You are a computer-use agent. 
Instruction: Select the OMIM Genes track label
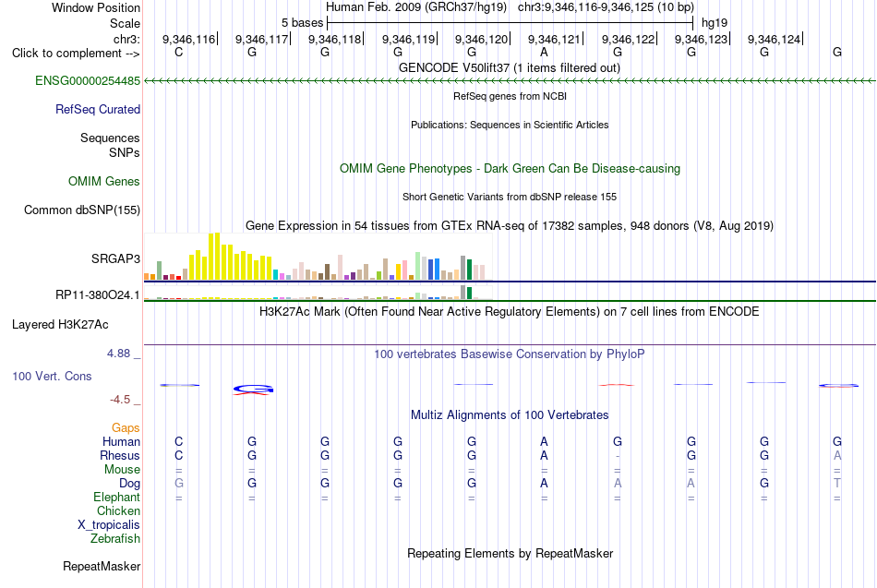point(103,181)
